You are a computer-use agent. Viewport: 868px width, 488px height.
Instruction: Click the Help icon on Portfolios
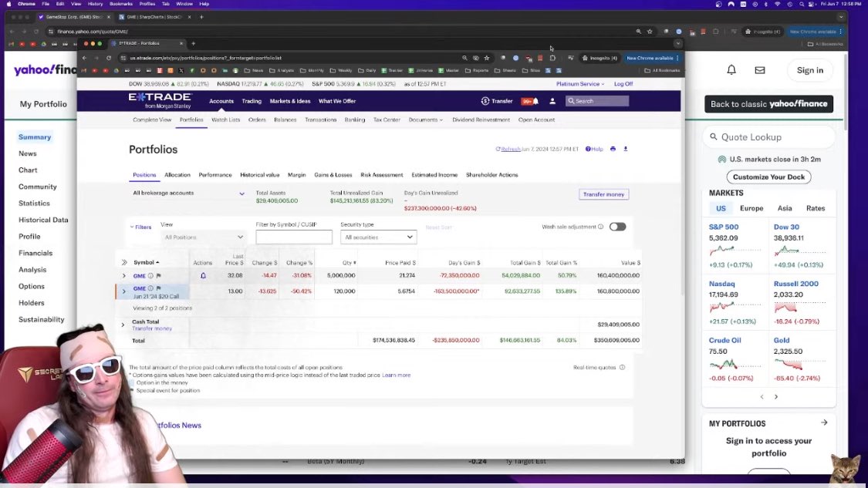[588, 149]
